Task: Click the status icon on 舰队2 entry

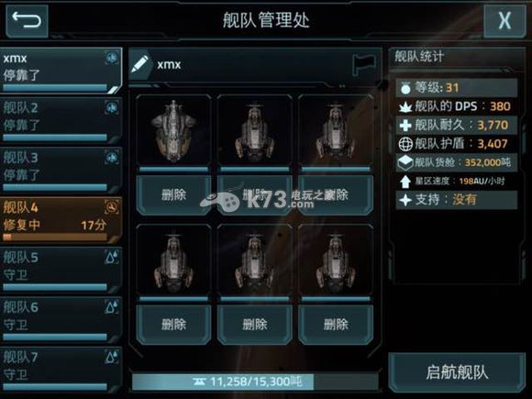Action: [112, 107]
